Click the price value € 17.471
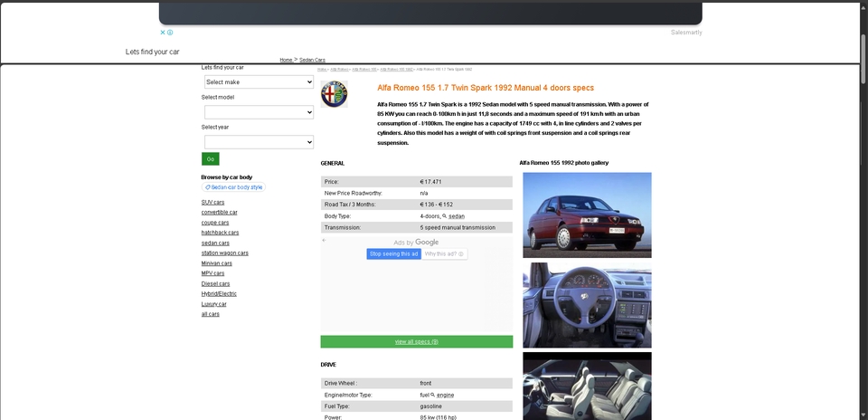This screenshot has width=868, height=420. pyautogui.click(x=430, y=182)
